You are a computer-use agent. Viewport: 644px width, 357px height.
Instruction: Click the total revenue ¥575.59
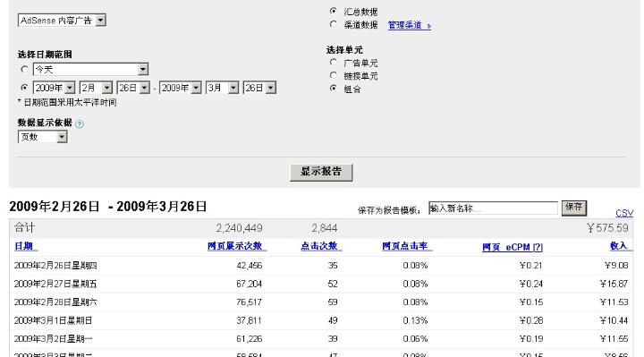[x=608, y=228]
